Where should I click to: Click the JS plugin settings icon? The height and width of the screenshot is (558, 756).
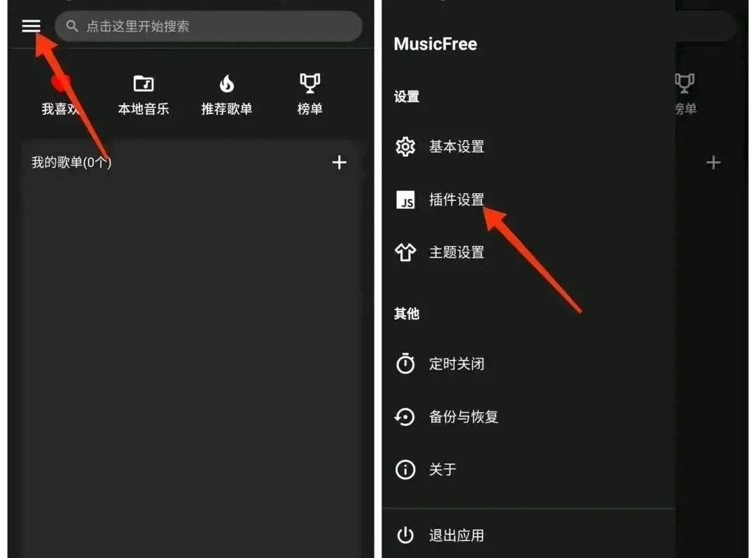(405, 200)
